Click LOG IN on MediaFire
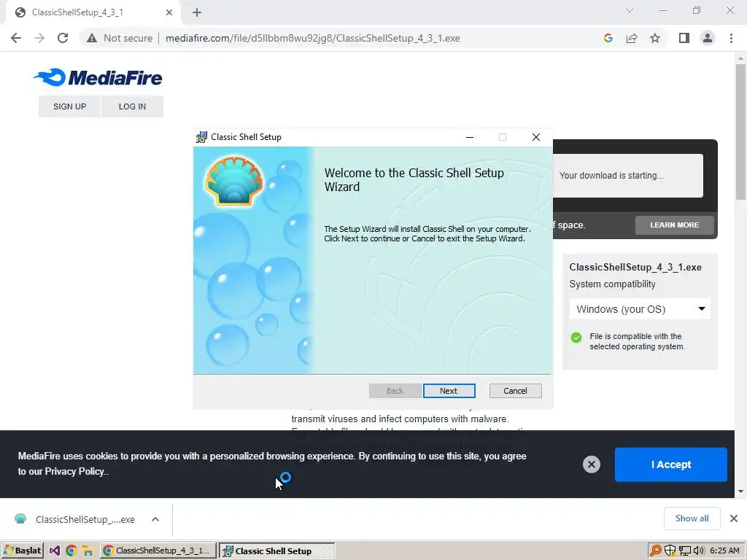The image size is (747, 560). (132, 106)
